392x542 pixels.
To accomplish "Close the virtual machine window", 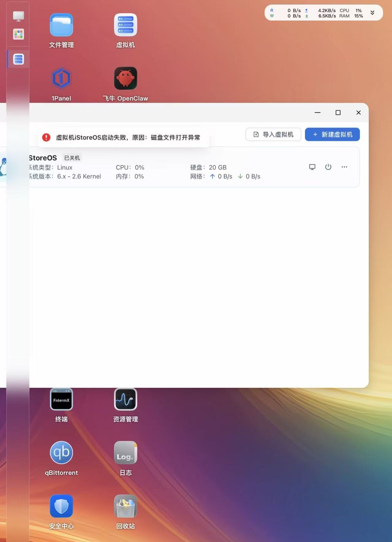I will click(x=359, y=112).
